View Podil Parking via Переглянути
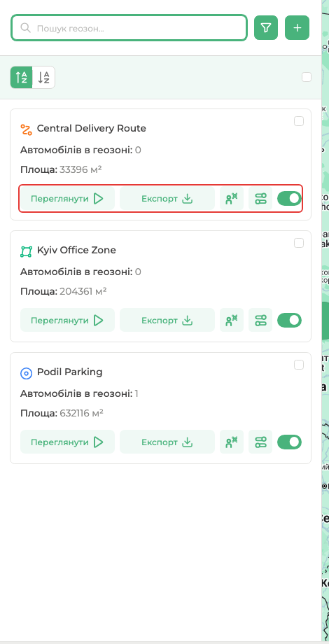Image resolution: width=329 pixels, height=644 pixels. 67,442
